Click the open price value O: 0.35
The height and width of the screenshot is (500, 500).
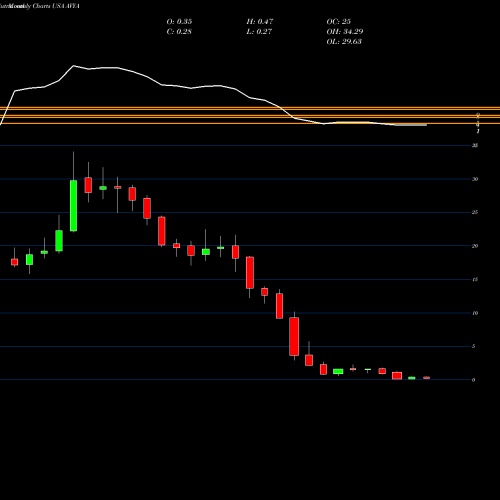pos(179,22)
